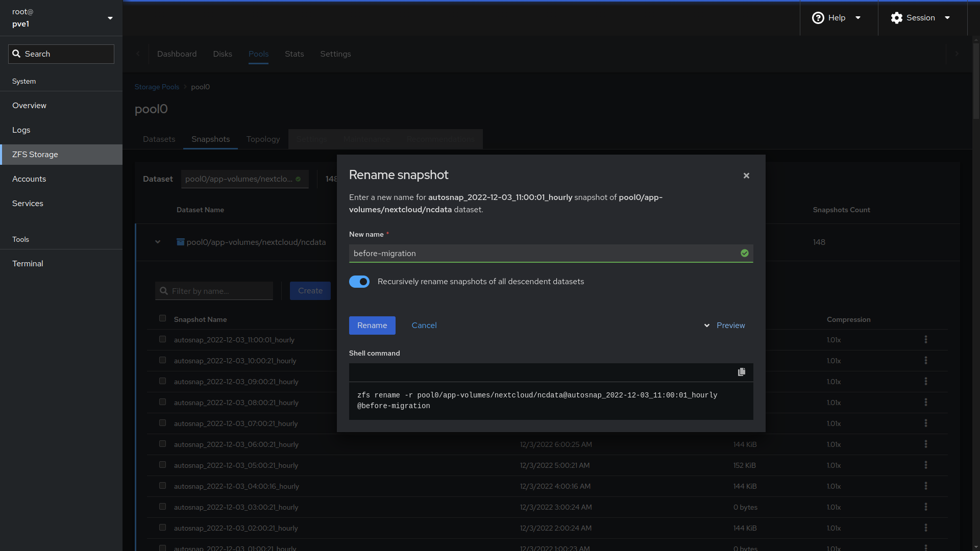Viewport: 980px width, 551px height.
Task: Collapse the Preview section chevron
Action: (707, 325)
